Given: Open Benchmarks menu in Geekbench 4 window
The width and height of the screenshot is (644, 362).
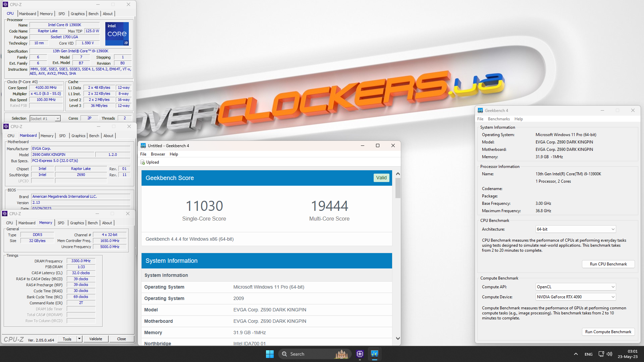Looking at the screenshot, I should (x=499, y=119).
